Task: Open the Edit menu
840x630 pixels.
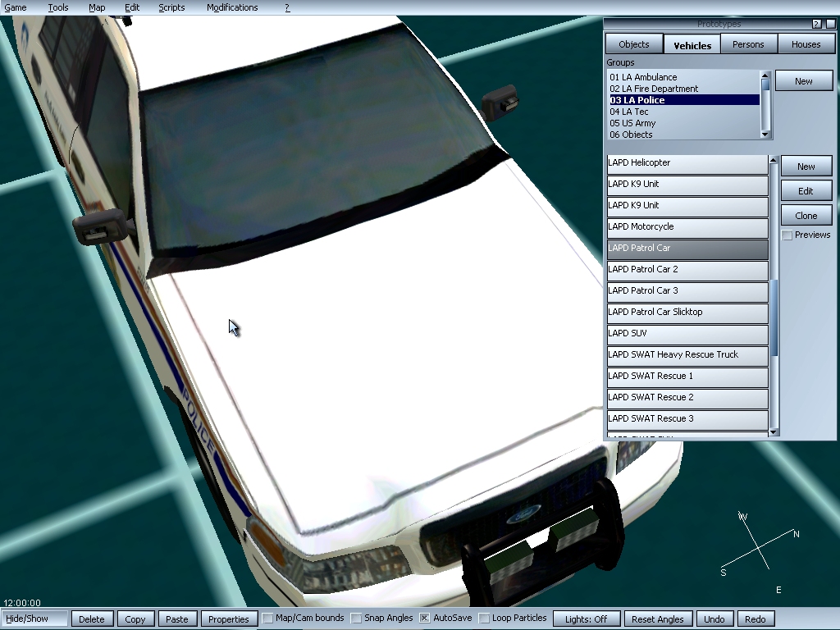Action: 132,7
